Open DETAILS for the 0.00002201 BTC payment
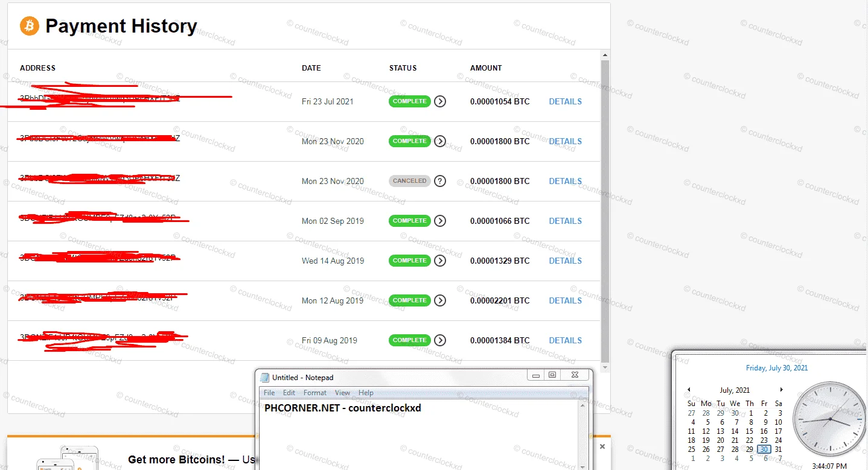This screenshot has width=868, height=470. point(566,300)
